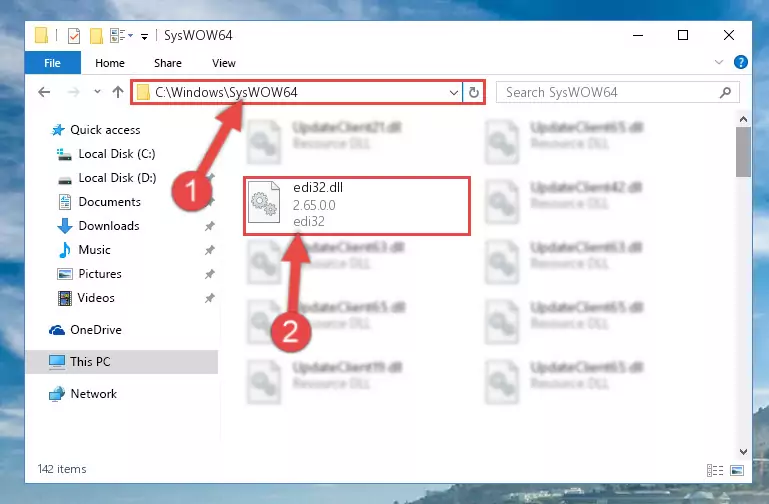Screen dimensions: 769x504
Task: Switch to large thumbnails view icon
Action: [x=737, y=471]
